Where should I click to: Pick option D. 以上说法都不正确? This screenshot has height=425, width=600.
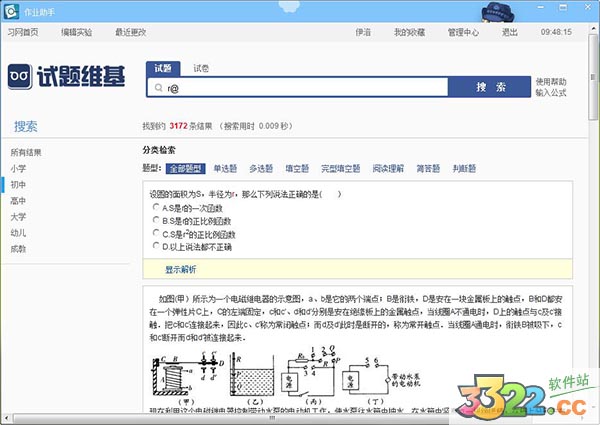[156, 246]
